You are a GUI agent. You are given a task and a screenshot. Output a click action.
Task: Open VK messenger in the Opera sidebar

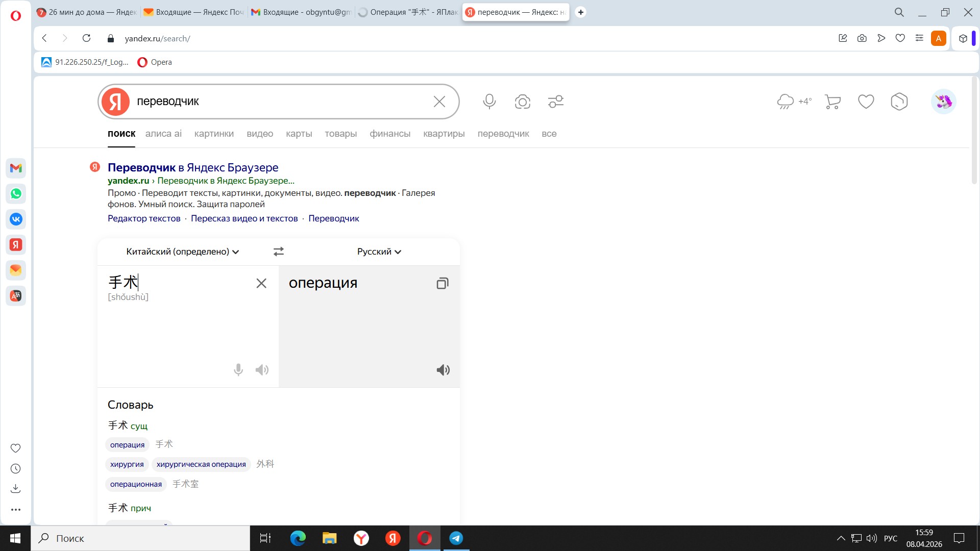pyautogui.click(x=16, y=219)
